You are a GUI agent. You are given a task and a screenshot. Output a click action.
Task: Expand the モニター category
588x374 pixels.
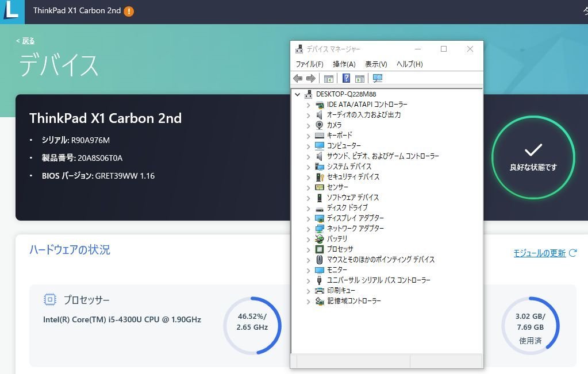(x=308, y=271)
